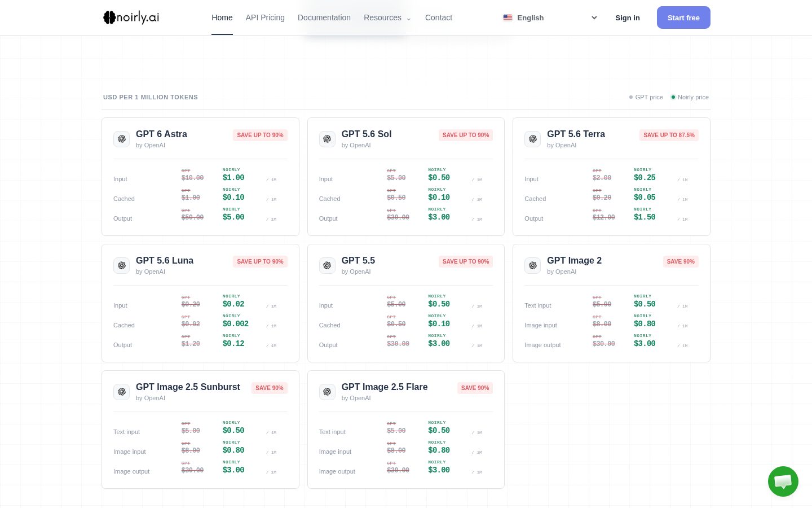The image size is (812, 508).
Task: Open the English language dropdown
Action: coord(550,17)
